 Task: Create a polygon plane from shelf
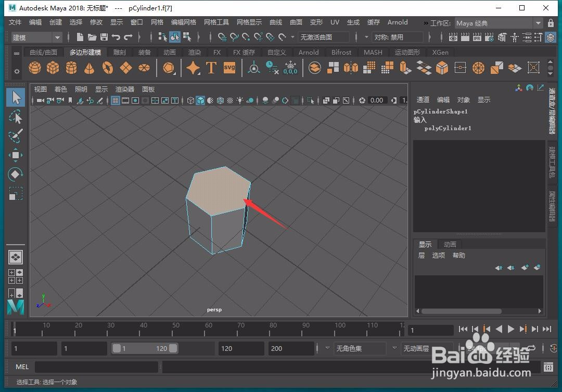click(126, 68)
